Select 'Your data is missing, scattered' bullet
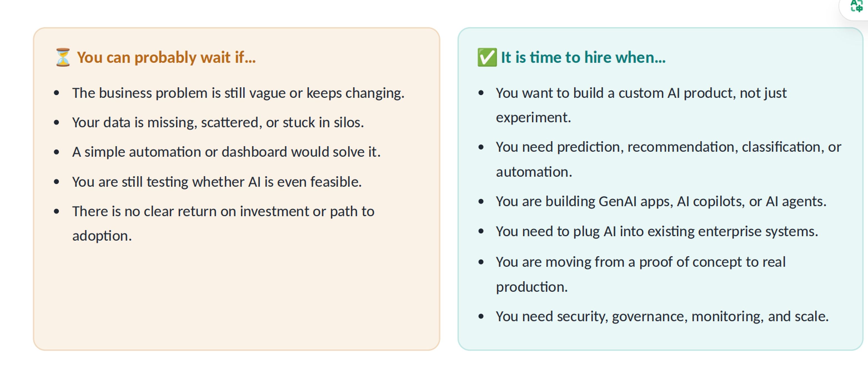Viewport: 868px width, 369px height. [x=218, y=123]
